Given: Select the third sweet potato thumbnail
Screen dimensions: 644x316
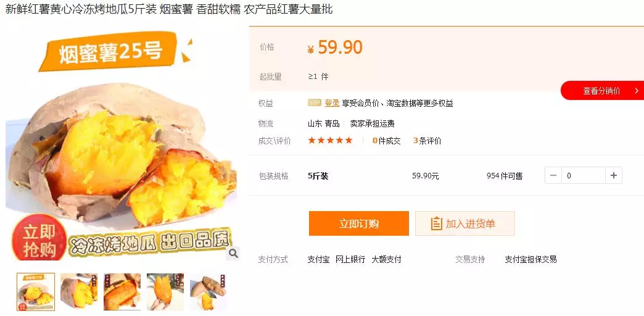Looking at the screenshot, I should 122,292.
